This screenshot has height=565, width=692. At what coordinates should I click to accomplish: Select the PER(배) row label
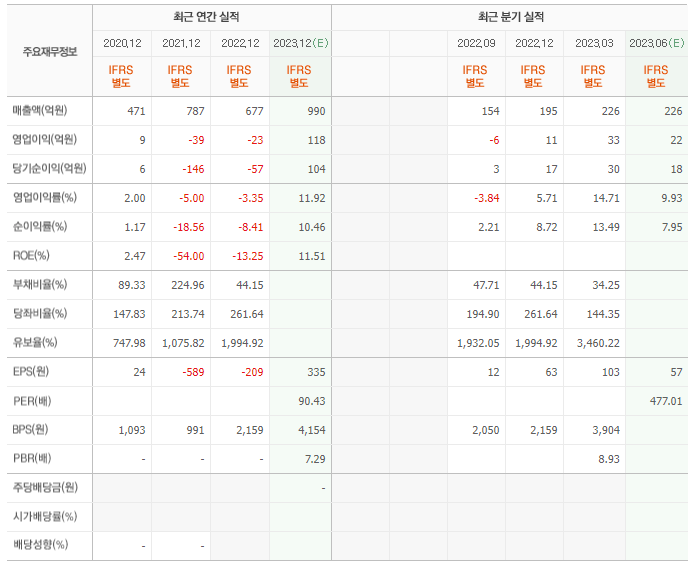point(32,401)
